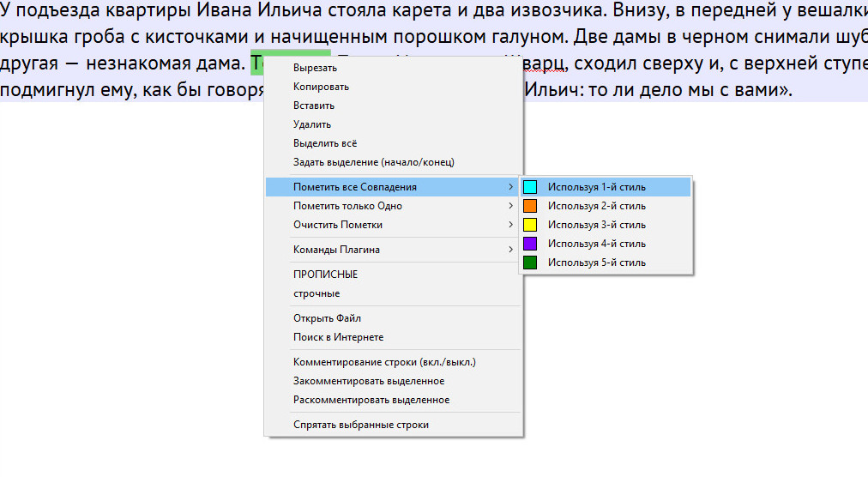The width and height of the screenshot is (868, 477).
Task: Mark matches Используя 3-й стиль
Action: (x=606, y=225)
